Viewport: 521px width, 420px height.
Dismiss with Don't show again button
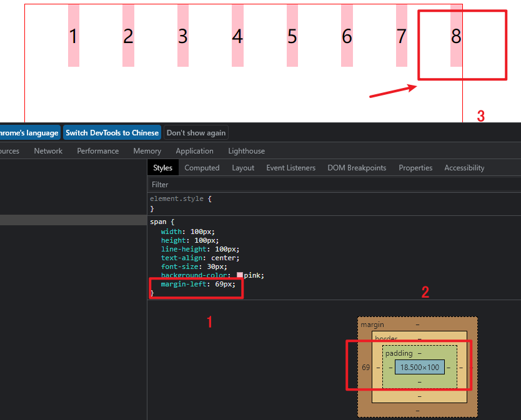point(196,132)
